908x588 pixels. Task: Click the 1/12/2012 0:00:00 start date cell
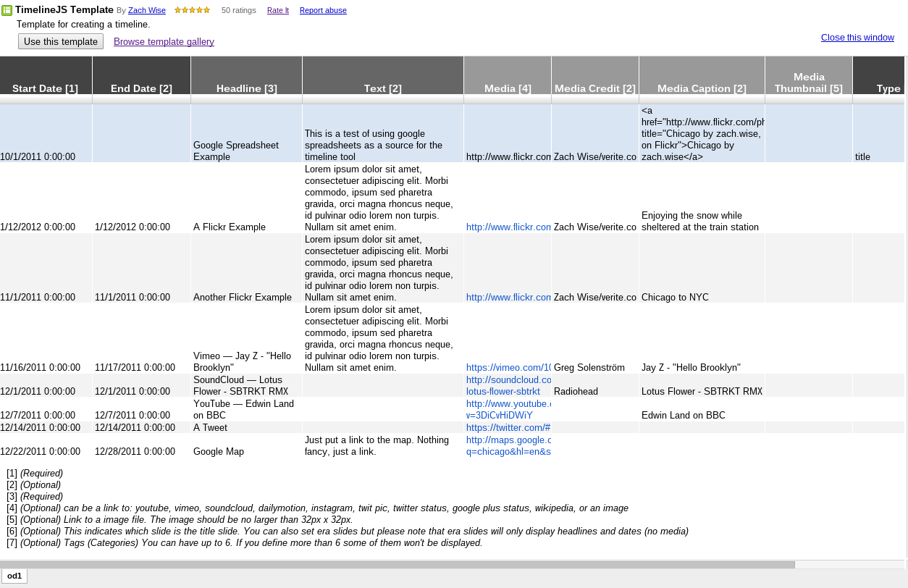click(46, 198)
